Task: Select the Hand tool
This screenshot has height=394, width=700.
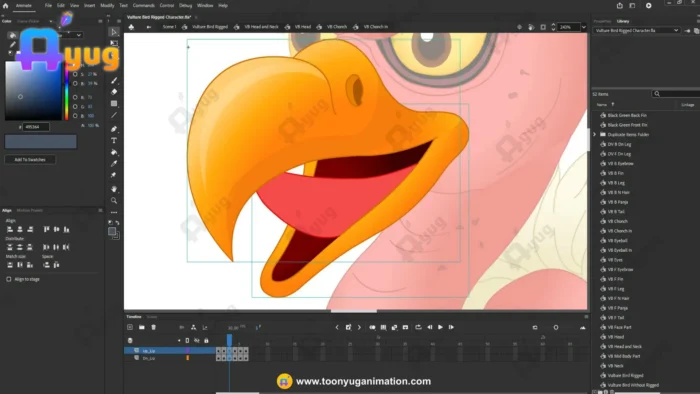Action: coord(114,189)
